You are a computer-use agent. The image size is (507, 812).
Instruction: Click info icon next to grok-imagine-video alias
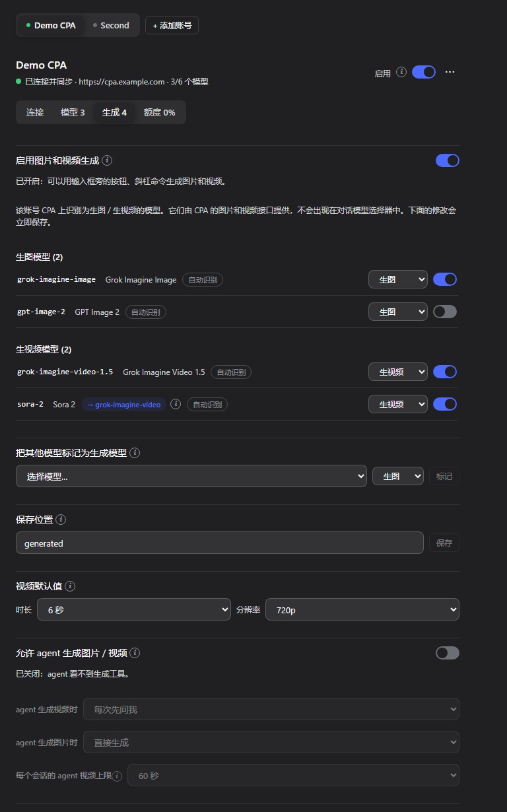click(x=176, y=404)
